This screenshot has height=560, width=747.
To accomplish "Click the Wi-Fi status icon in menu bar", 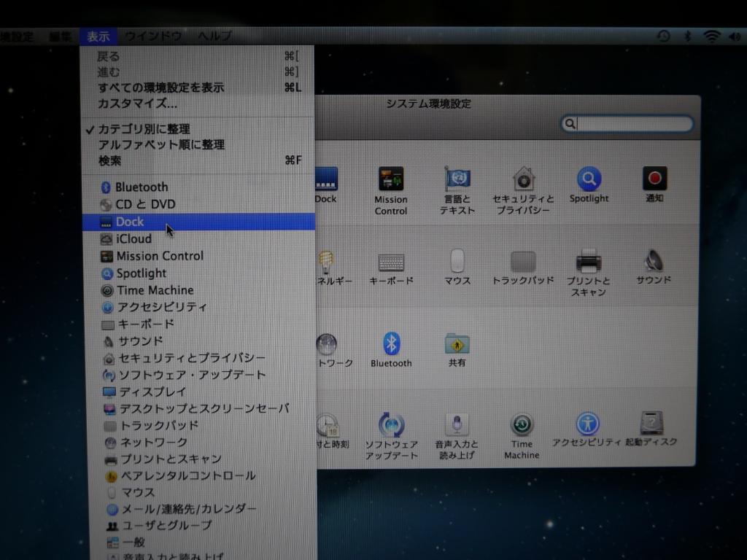I will (x=711, y=36).
